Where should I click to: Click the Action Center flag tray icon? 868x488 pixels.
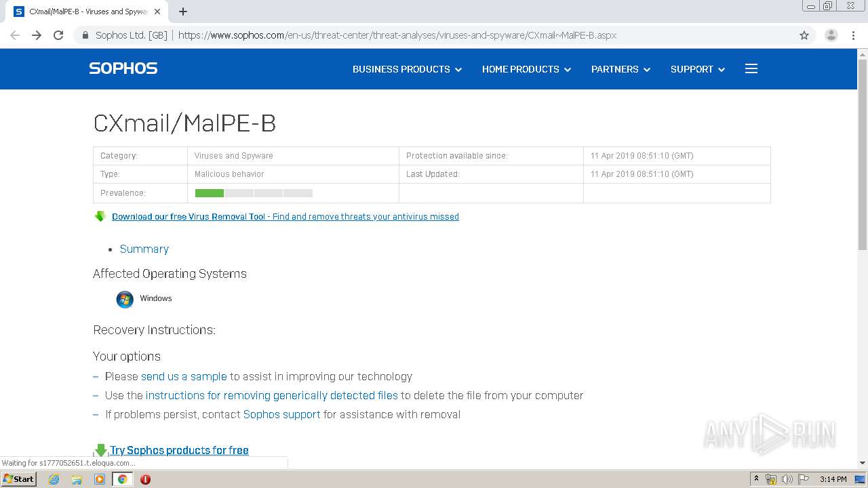pos(803,479)
